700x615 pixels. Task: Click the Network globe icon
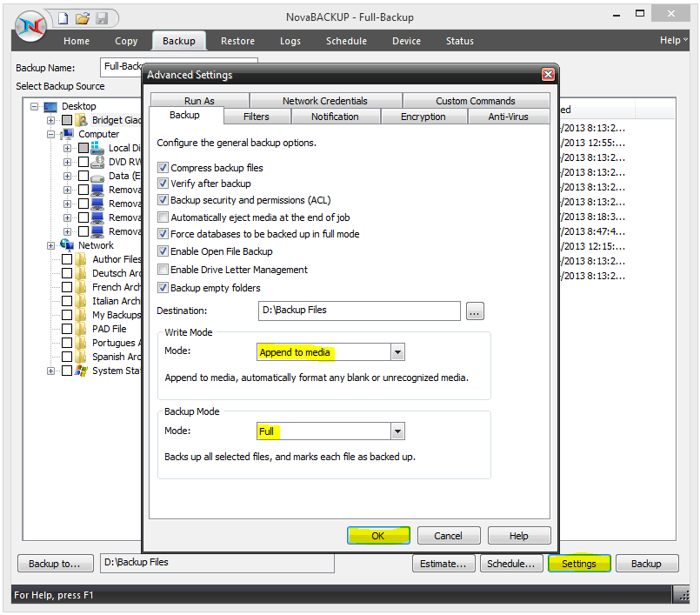click(67, 244)
